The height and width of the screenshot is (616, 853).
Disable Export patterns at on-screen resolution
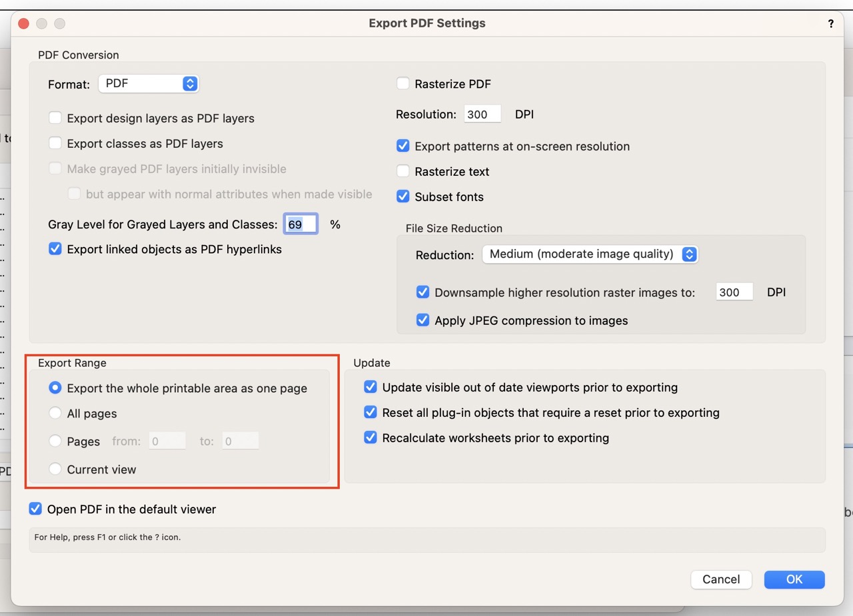point(403,147)
